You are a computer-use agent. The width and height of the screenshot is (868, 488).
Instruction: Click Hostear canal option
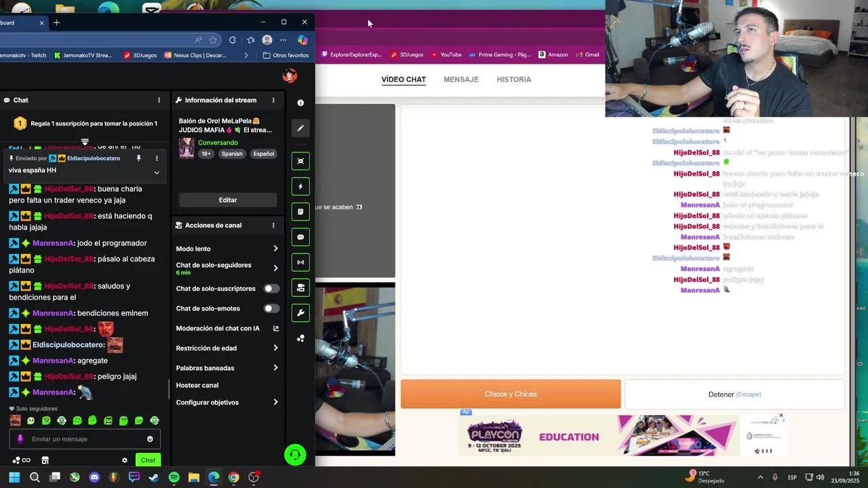(197, 385)
